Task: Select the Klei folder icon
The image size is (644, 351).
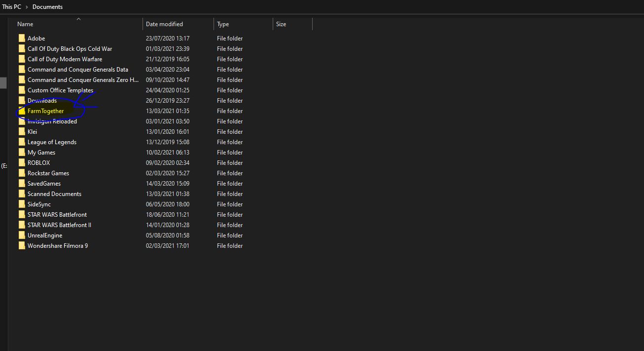Action: (x=22, y=132)
